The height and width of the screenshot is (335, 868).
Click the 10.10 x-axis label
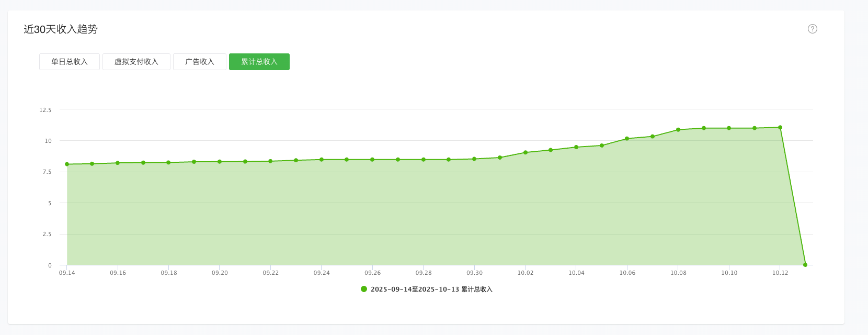coord(729,273)
